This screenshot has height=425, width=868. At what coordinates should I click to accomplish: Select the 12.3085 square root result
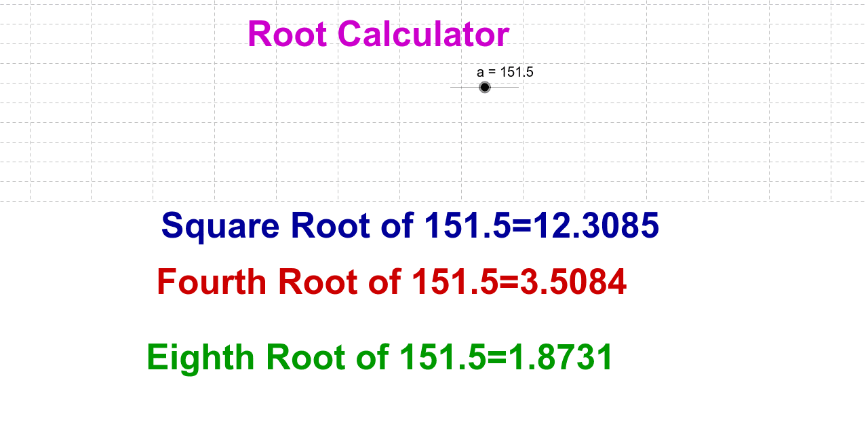tap(595, 226)
